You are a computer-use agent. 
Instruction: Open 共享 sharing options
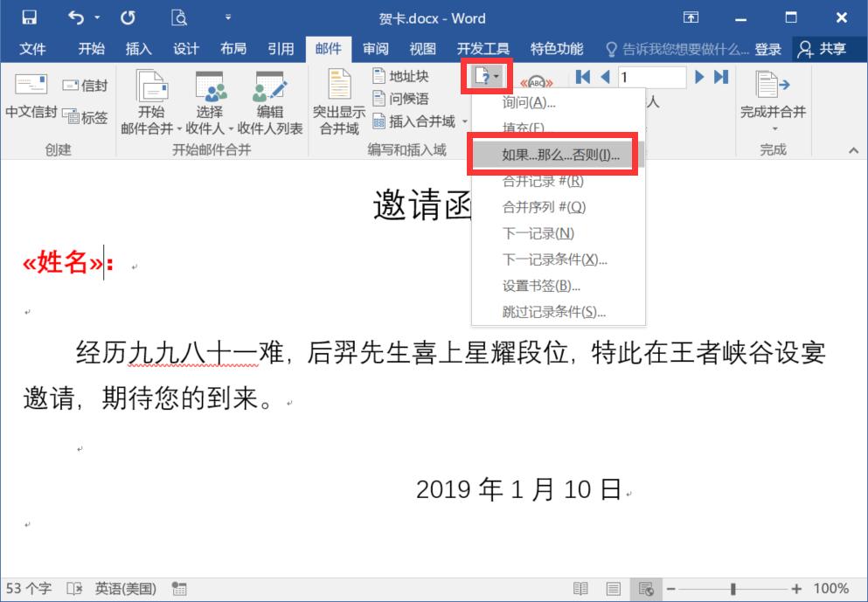(x=822, y=49)
